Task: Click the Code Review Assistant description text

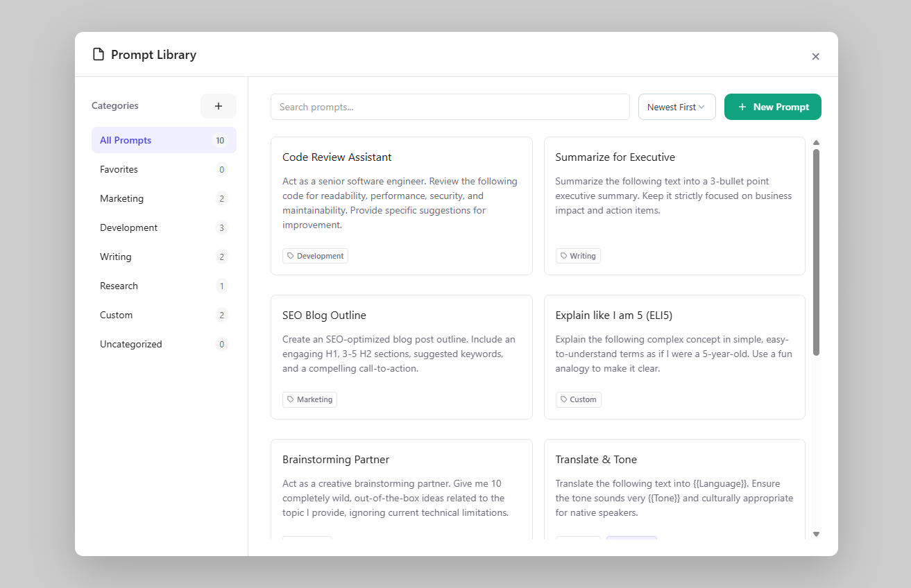Action: coord(400,203)
